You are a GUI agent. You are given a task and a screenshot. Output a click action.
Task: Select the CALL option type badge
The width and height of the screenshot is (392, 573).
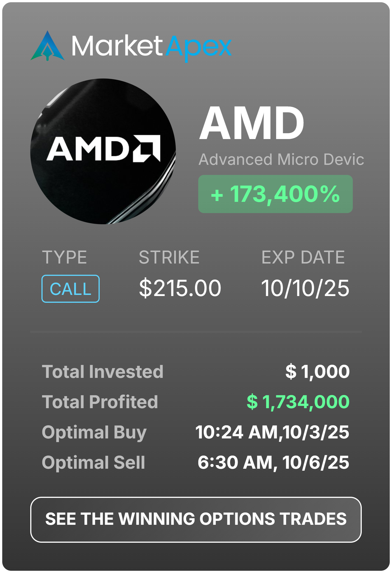[x=71, y=289]
